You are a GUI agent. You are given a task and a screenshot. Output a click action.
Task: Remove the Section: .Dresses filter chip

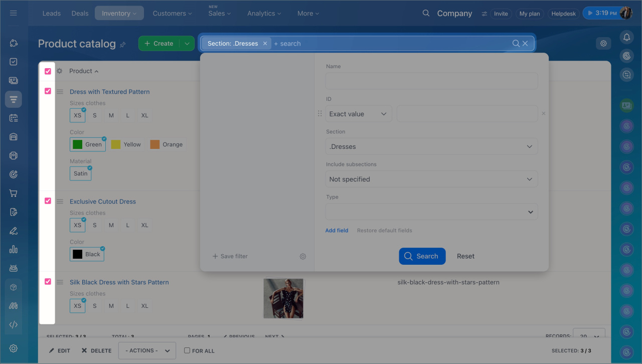point(265,44)
